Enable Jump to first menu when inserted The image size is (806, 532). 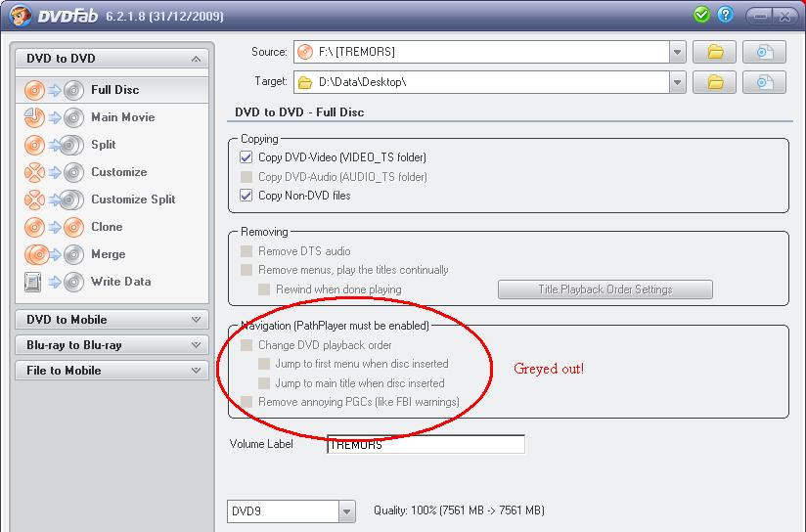(264, 364)
